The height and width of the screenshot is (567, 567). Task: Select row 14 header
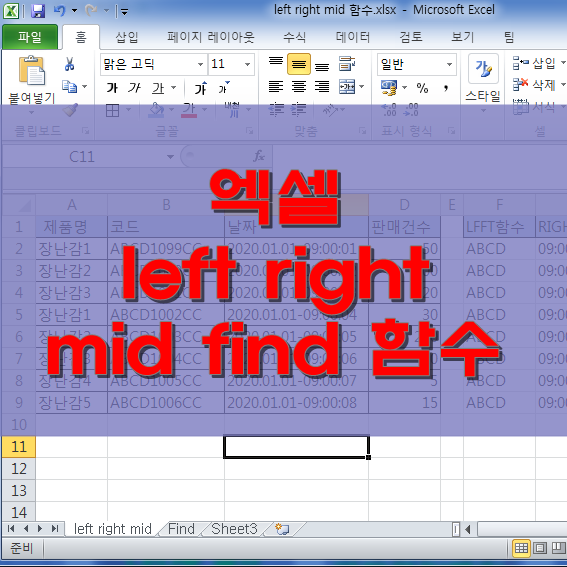(19, 512)
